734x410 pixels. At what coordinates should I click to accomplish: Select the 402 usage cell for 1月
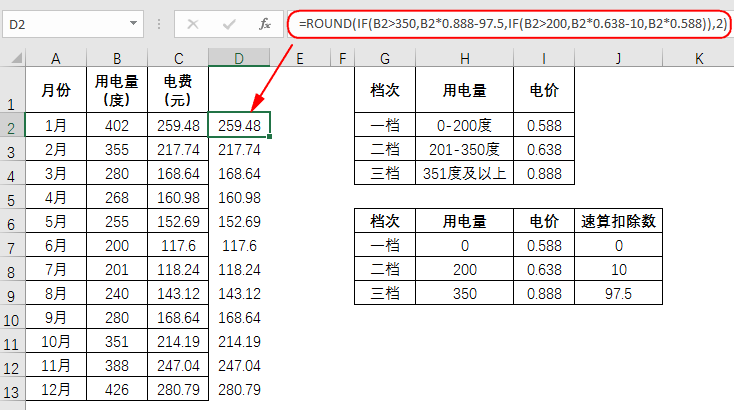(116, 125)
